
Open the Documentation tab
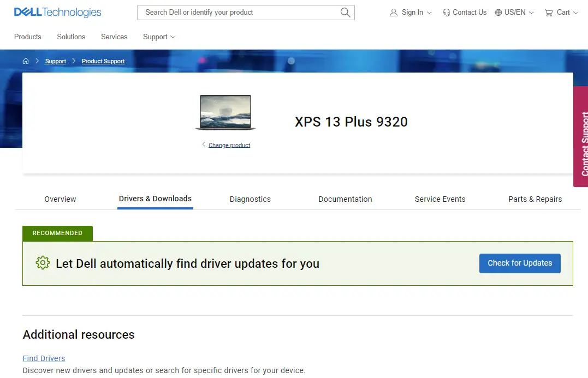[x=345, y=199]
